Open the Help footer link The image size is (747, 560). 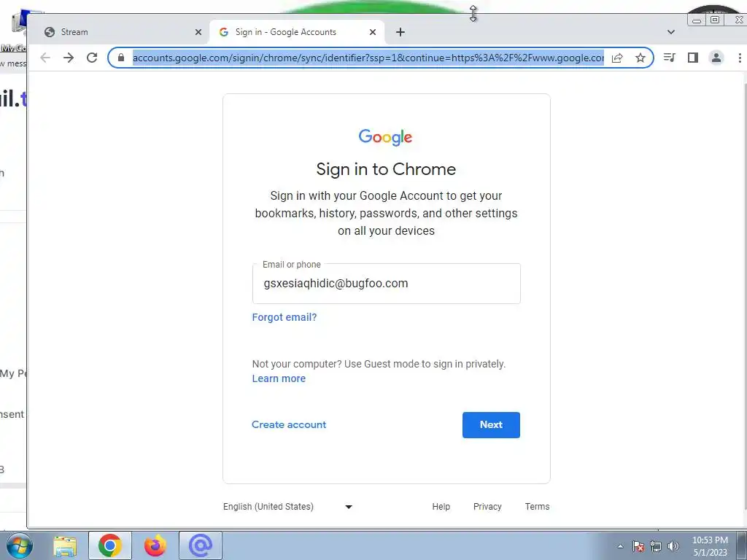click(x=441, y=507)
